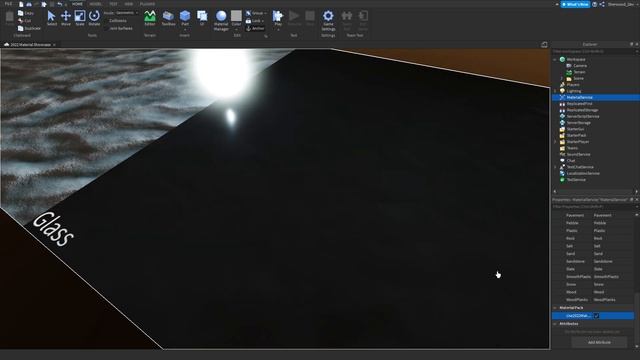
Task: Select ServerScriptService in the Explorer
Action: [583, 116]
